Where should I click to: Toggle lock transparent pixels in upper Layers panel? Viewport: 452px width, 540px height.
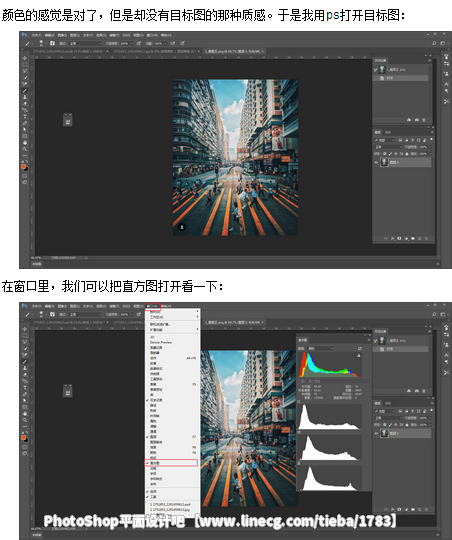(385, 154)
